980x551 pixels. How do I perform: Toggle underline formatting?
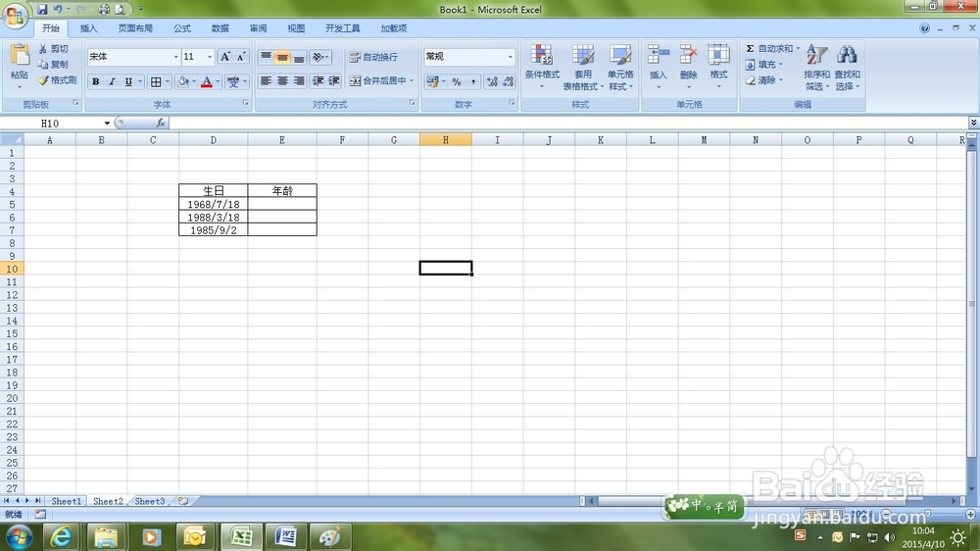point(128,81)
